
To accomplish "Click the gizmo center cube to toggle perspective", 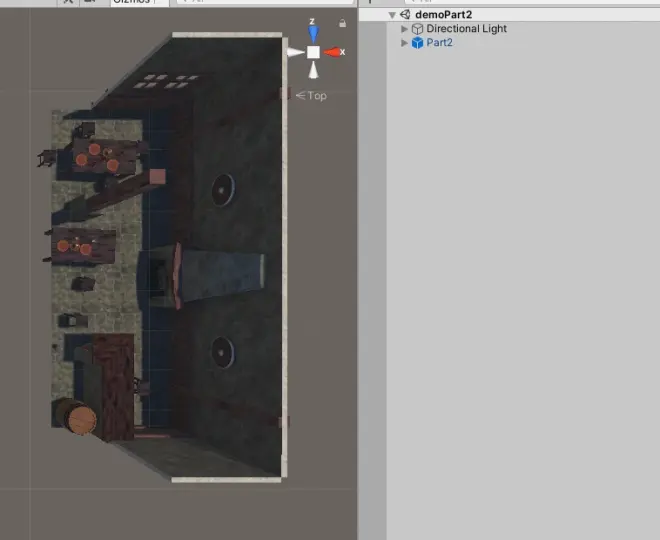I will pyautogui.click(x=313, y=52).
